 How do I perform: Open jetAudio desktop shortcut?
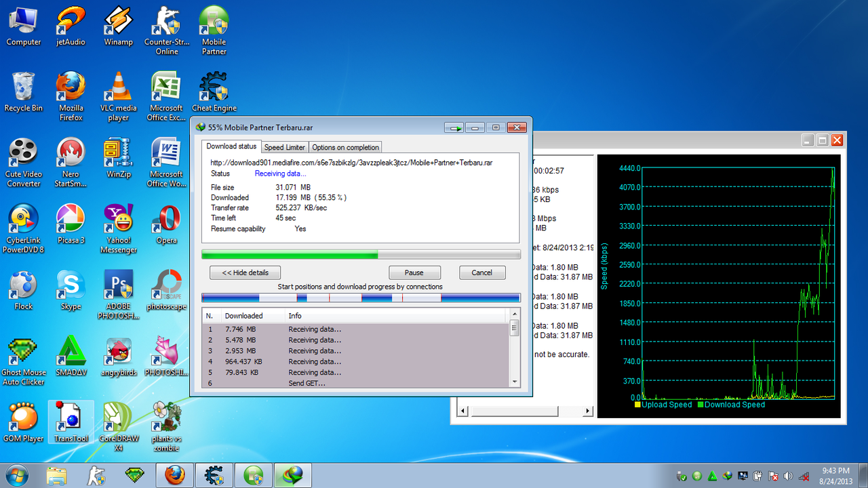[71, 26]
